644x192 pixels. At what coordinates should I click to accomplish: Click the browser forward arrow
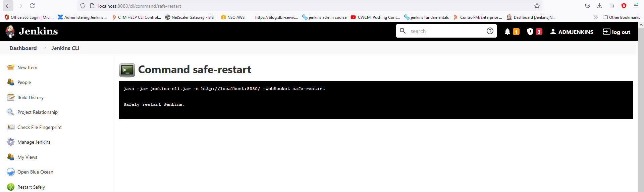tap(20, 6)
